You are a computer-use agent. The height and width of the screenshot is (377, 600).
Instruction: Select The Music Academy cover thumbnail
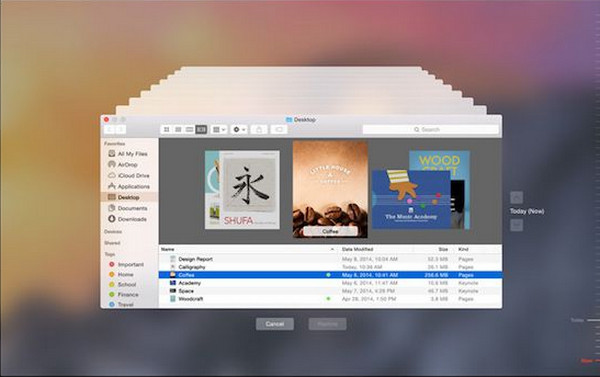(x=411, y=199)
